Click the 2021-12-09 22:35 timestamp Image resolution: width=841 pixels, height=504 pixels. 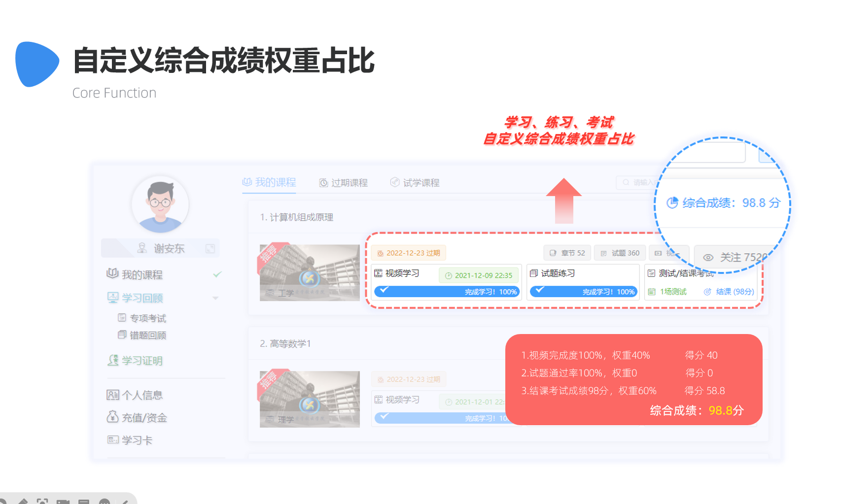click(x=478, y=275)
